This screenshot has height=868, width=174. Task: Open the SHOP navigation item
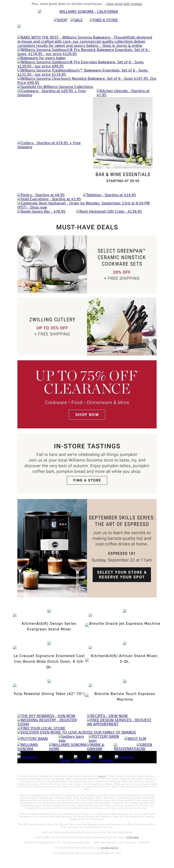[60, 20]
